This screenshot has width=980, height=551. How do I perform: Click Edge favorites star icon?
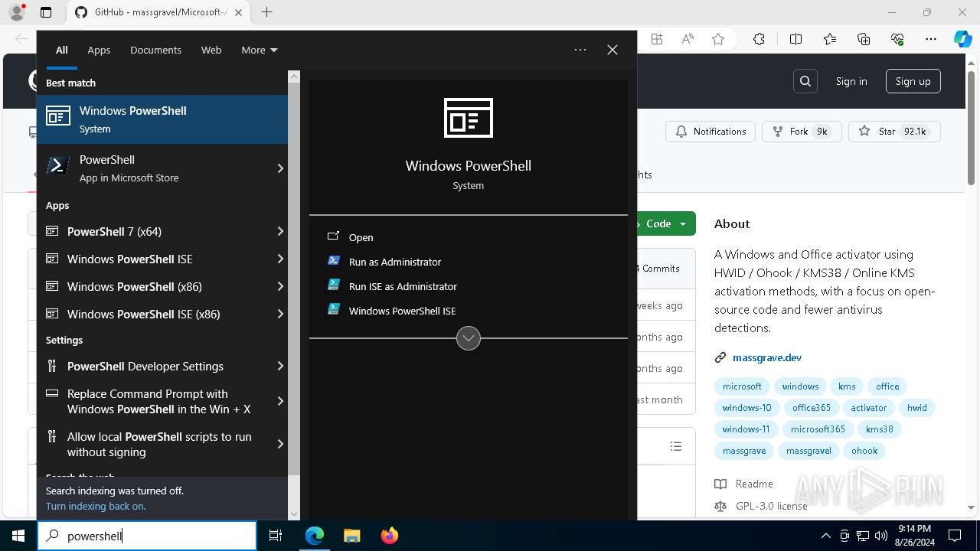[x=718, y=40]
